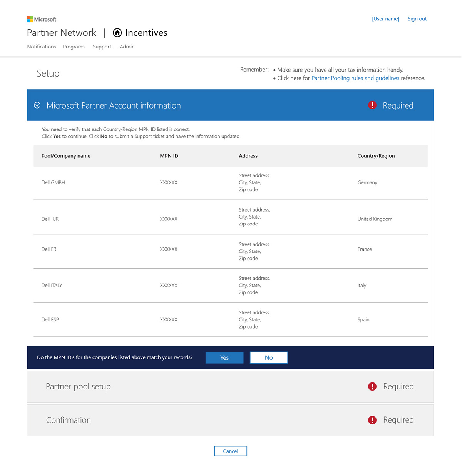Open the Notifications menu
Image resolution: width=462 pixels, height=476 pixels.
(x=42, y=47)
